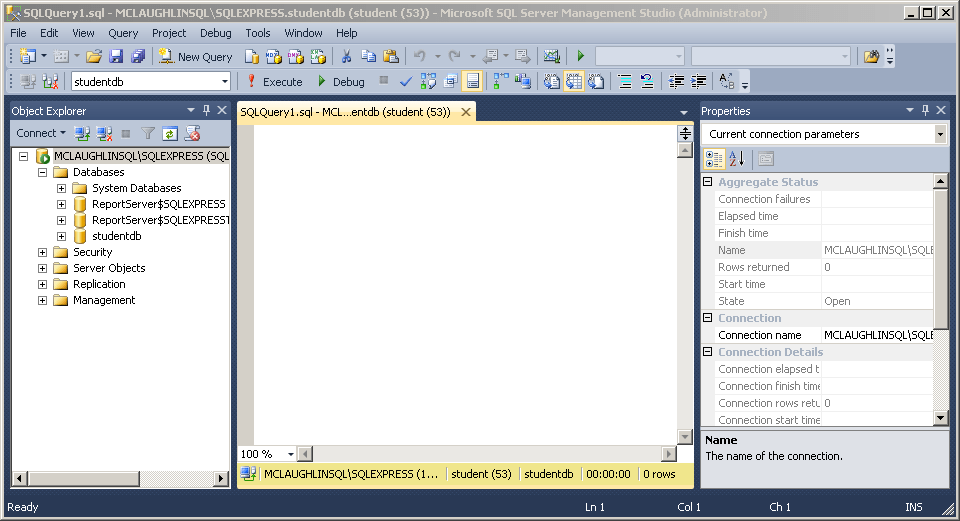Open the File menu
Viewport: 960px width, 521px height.
tap(18, 33)
